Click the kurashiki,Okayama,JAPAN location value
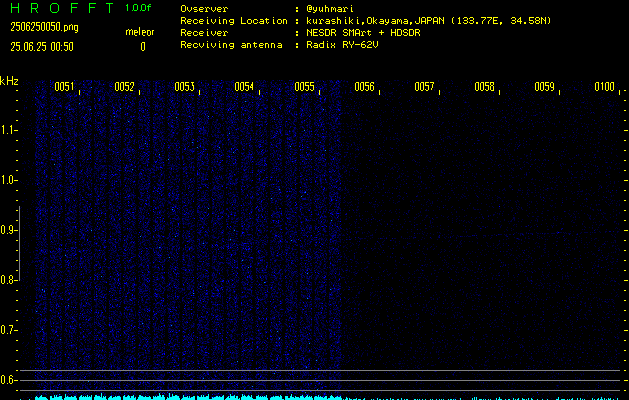Screen dimensions: 629x400 pyautogui.click(x=428, y=21)
